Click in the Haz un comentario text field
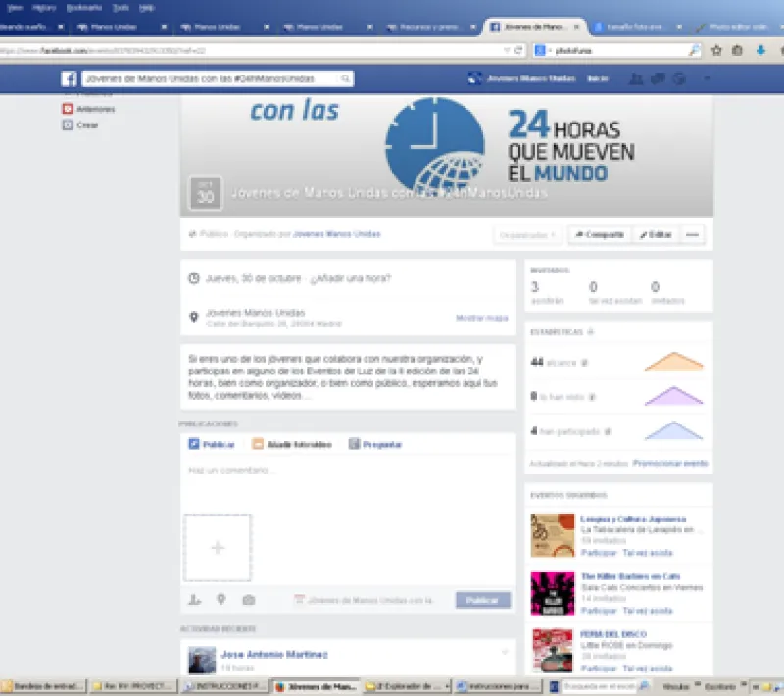The height and width of the screenshot is (696, 784). point(348,471)
